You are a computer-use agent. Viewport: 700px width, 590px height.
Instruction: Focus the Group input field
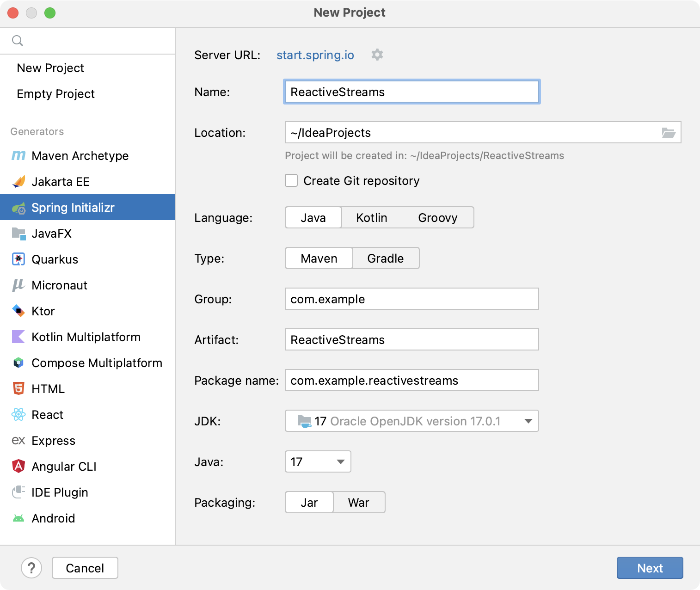click(x=412, y=299)
